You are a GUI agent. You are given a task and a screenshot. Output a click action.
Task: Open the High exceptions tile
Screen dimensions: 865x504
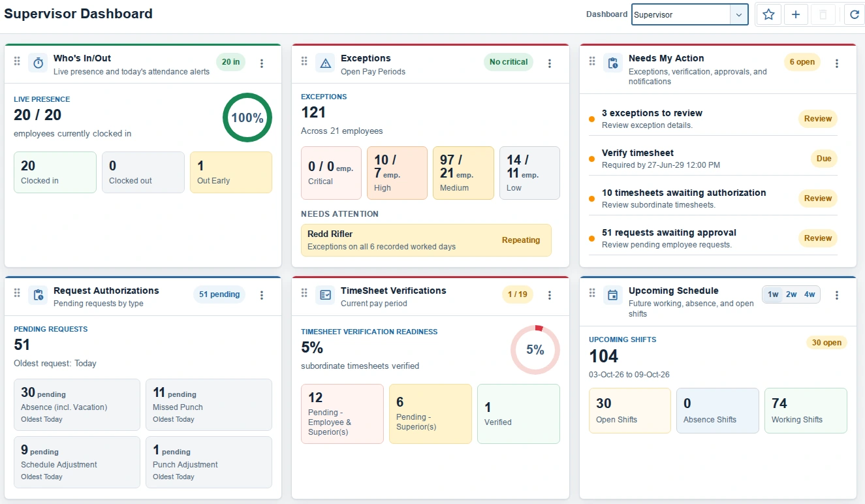coord(397,173)
